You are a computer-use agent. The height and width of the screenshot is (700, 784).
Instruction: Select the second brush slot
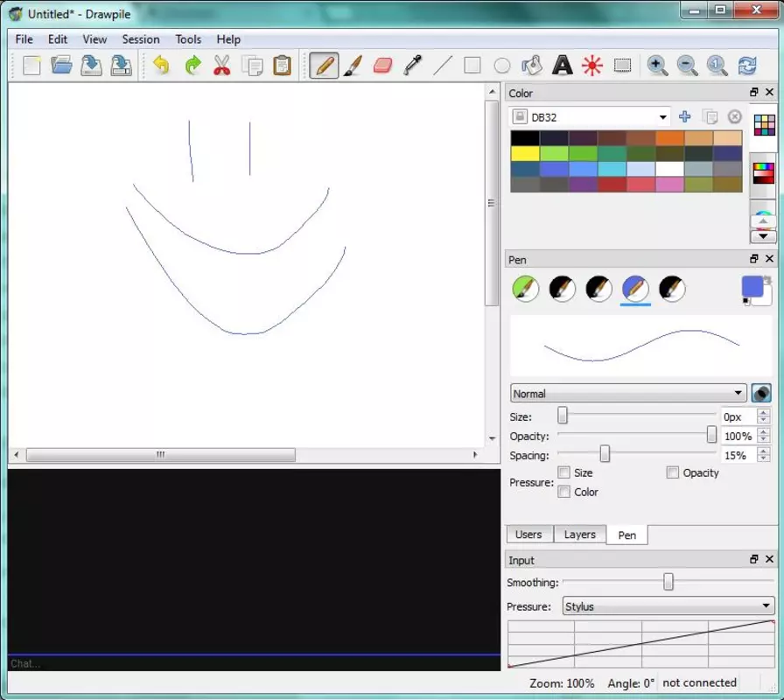pos(562,289)
